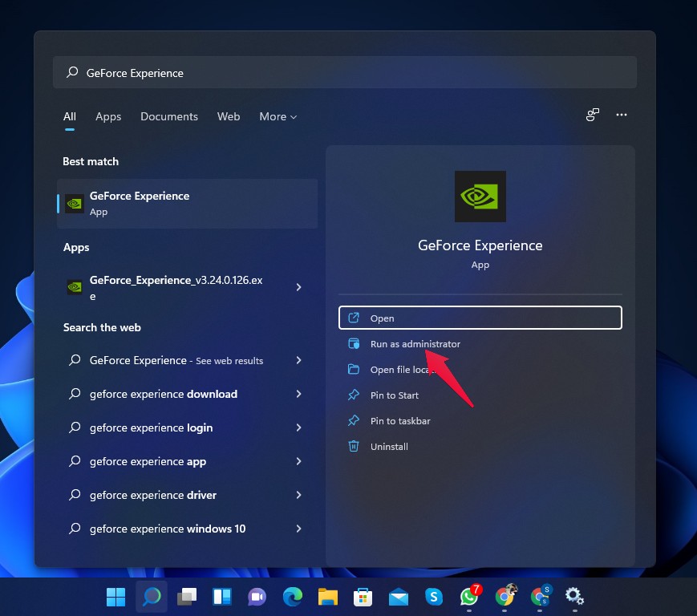Switch to the Web tab

point(229,116)
